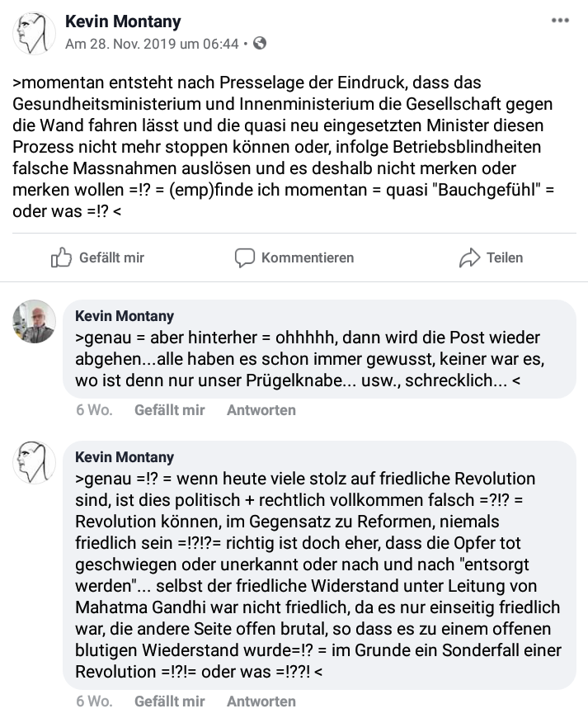Click author name on second comment
Viewport: 588px width, 718px height.
click(125, 457)
